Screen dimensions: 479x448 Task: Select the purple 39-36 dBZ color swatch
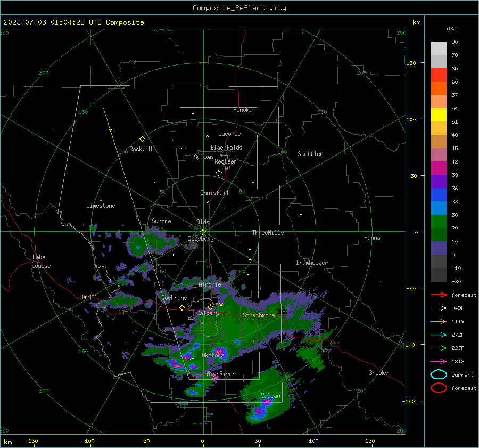439,182
